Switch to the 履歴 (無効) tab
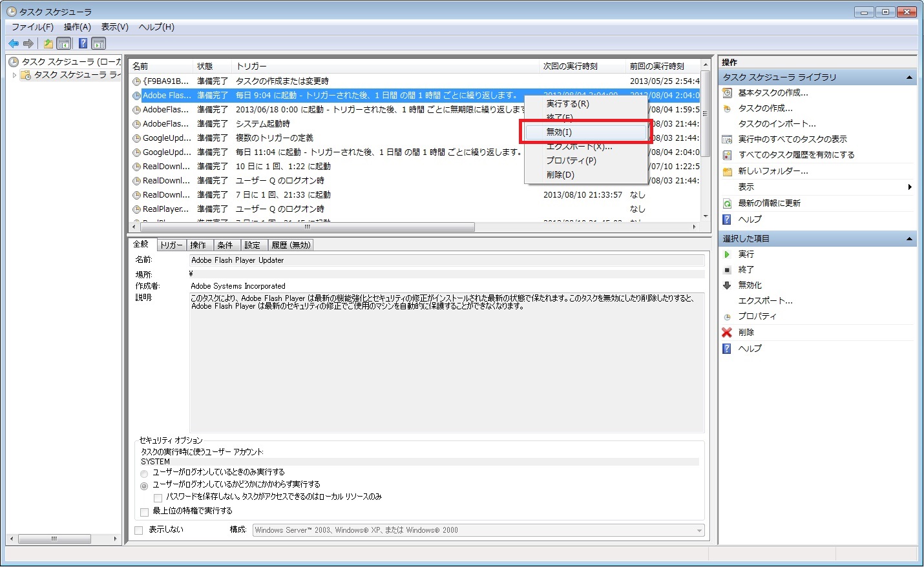Viewport: 924px width, 567px height. (291, 245)
